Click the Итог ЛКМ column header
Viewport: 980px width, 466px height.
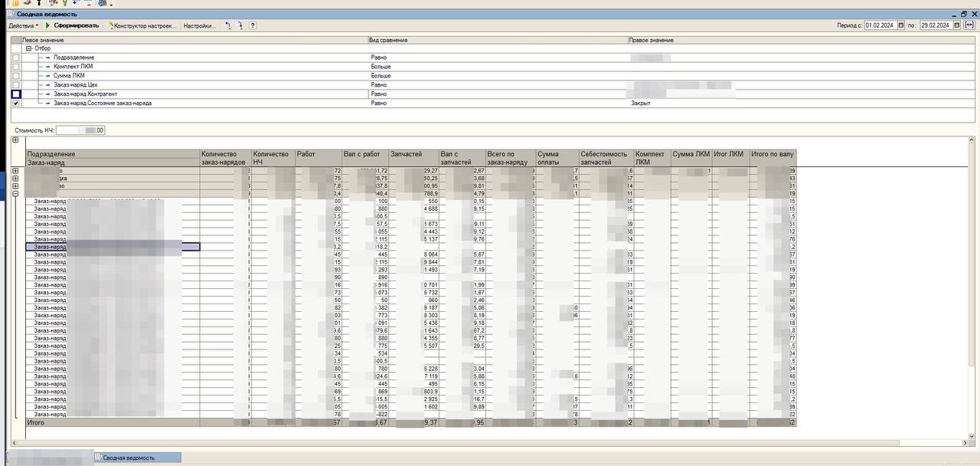click(x=730, y=159)
